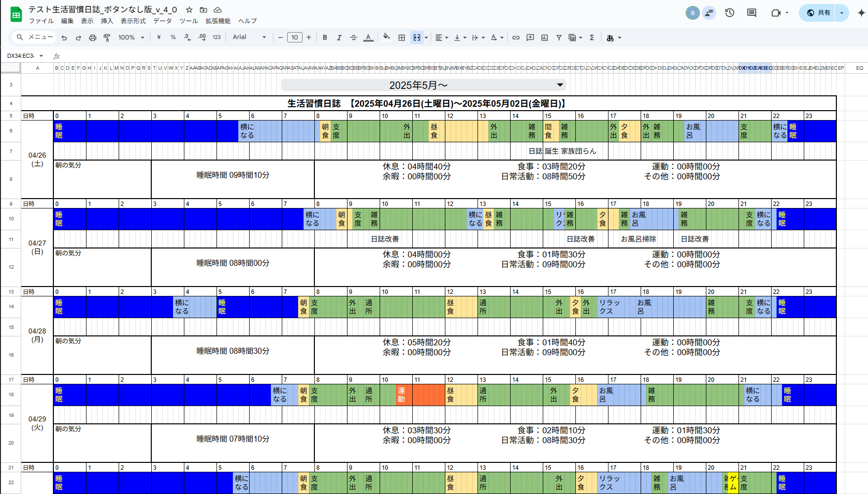Screen dimensions: 868x494
Task: Open the fill color picker
Action: [387, 37]
